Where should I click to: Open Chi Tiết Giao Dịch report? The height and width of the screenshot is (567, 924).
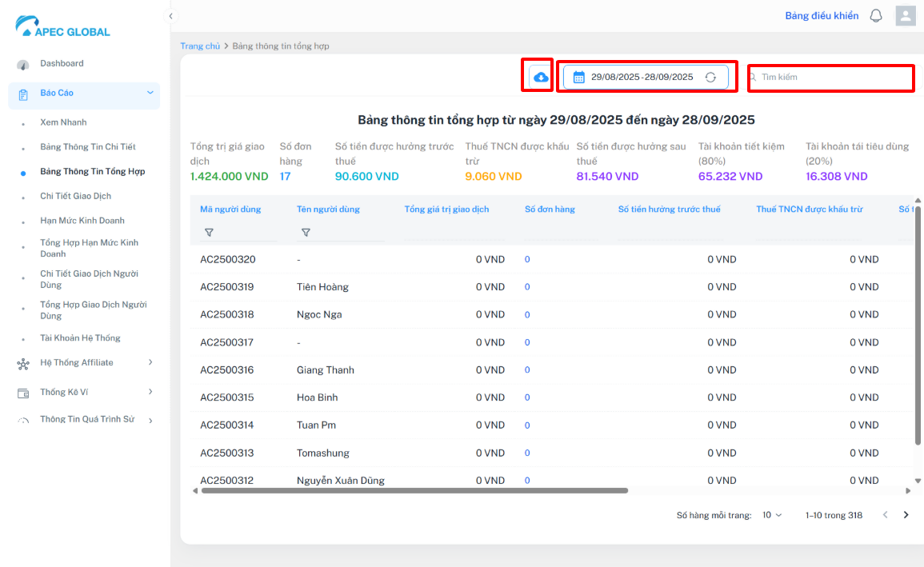(x=75, y=196)
